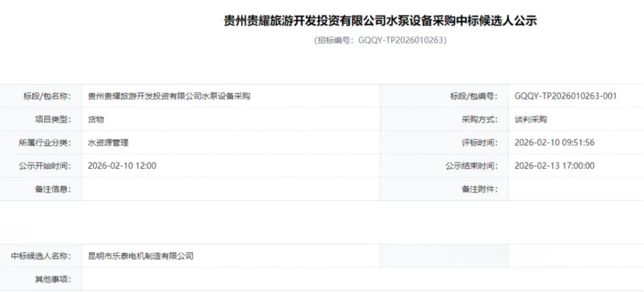644x292 pixels.
Task: Click the label 中标候选人名称
Action: [x=41, y=256]
